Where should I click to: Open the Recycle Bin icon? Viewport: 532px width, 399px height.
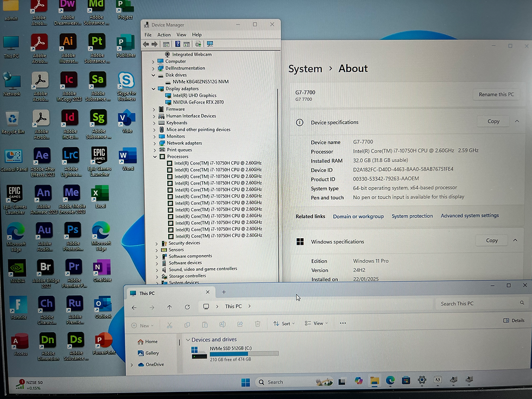[12, 122]
